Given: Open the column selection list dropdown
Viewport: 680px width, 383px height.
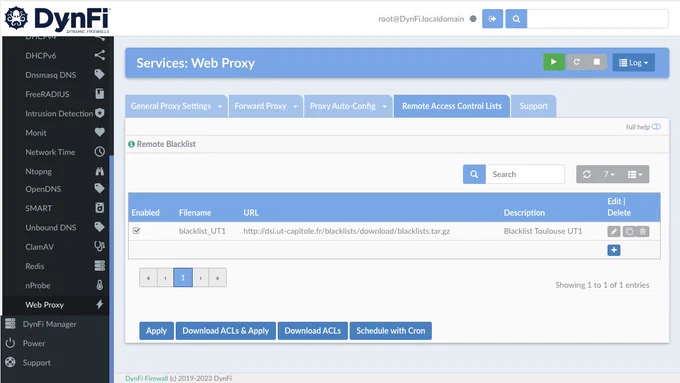Looking at the screenshot, I should (x=635, y=174).
